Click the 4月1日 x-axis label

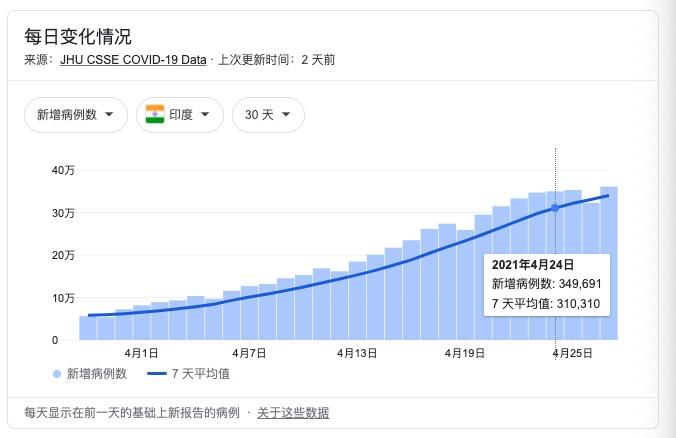click(x=141, y=353)
